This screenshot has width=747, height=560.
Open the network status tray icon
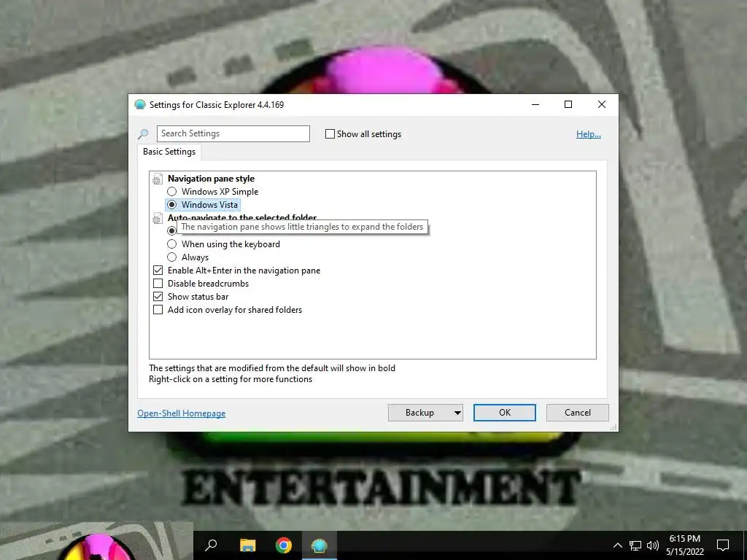point(635,545)
